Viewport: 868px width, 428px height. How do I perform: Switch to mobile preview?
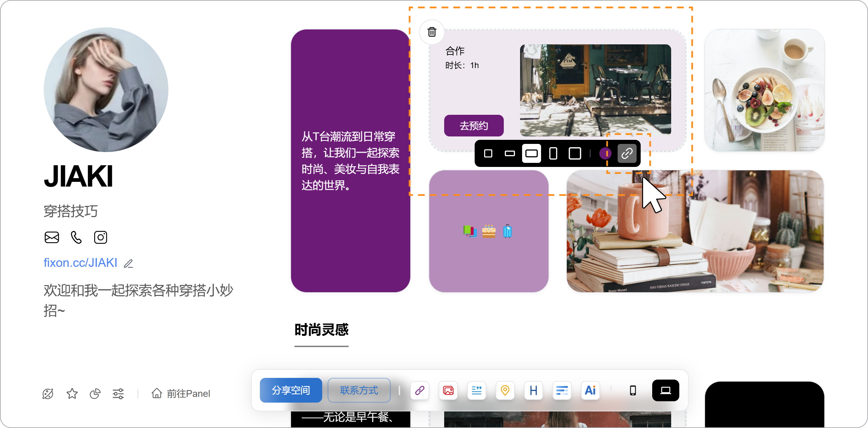633,390
